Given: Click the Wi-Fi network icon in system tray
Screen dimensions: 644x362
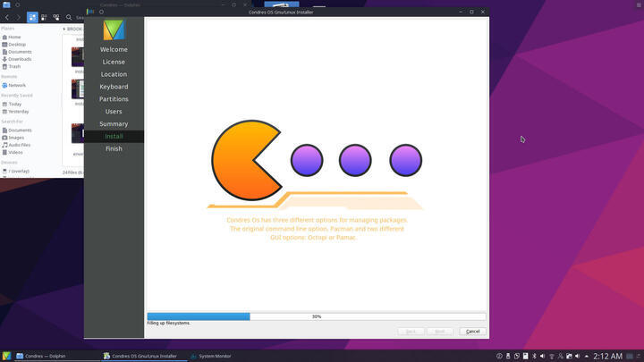Looking at the screenshot, I should [552, 357].
